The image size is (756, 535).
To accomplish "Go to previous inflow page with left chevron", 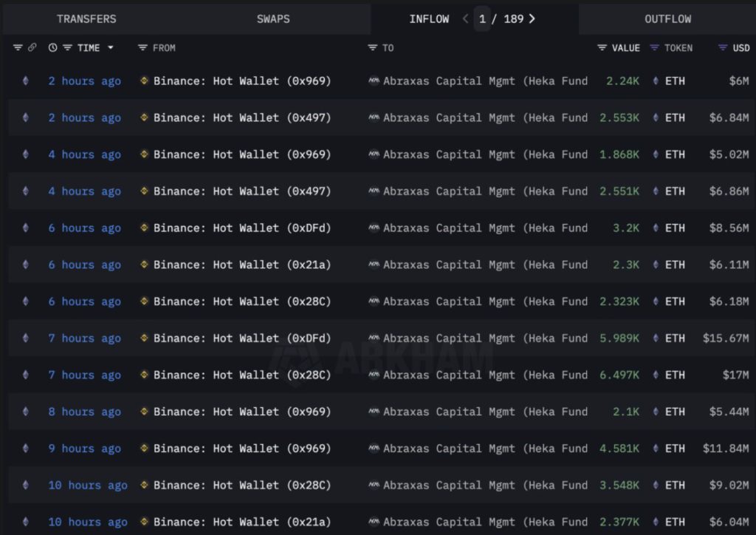I will 465,19.
